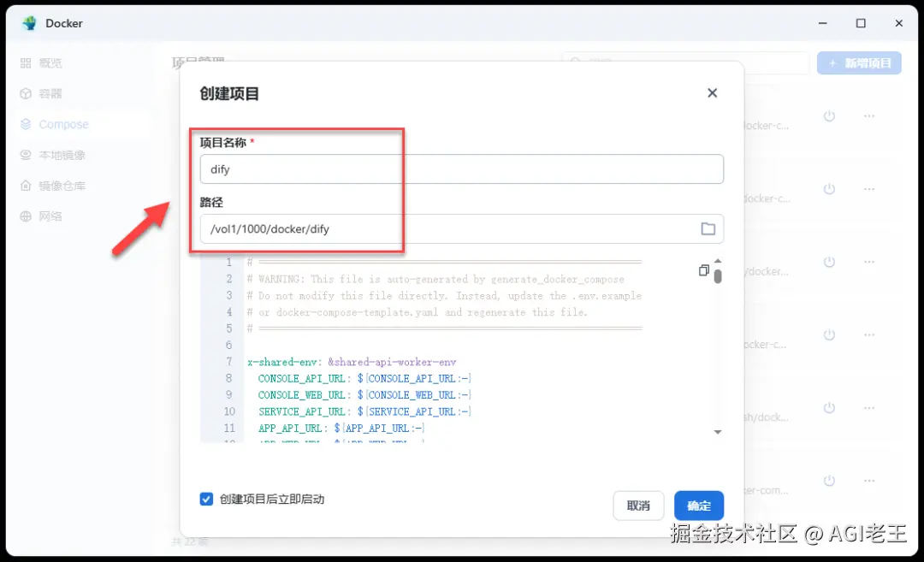Open 容器 in the sidebar
Viewport: 924px width, 562px height.
(50, 94)
